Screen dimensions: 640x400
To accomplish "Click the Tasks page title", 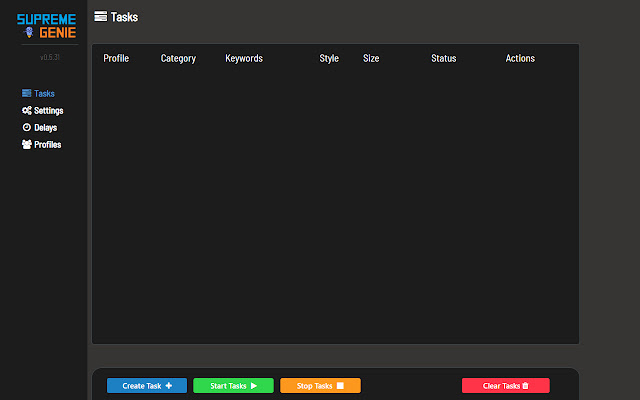I will pos(124,17).
